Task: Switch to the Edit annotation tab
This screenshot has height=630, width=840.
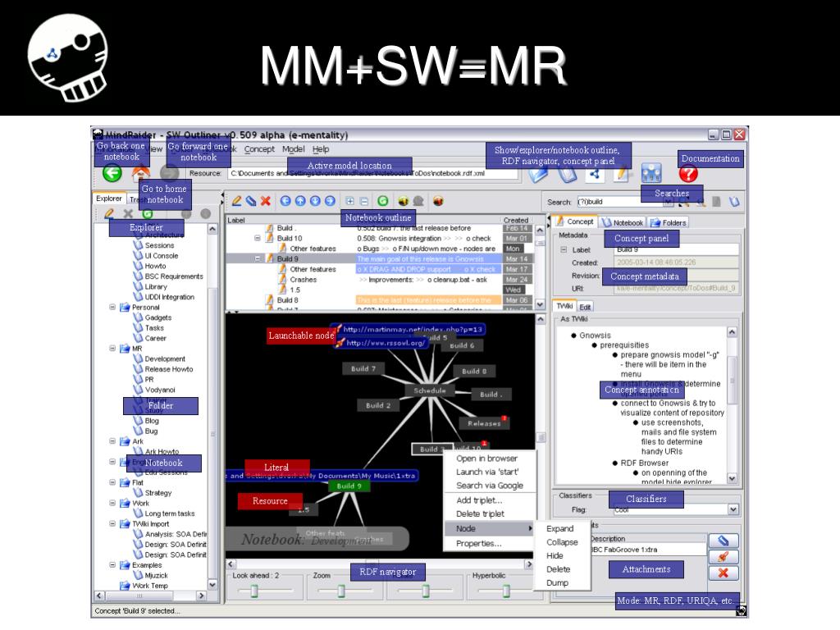Action: point(585,307)
